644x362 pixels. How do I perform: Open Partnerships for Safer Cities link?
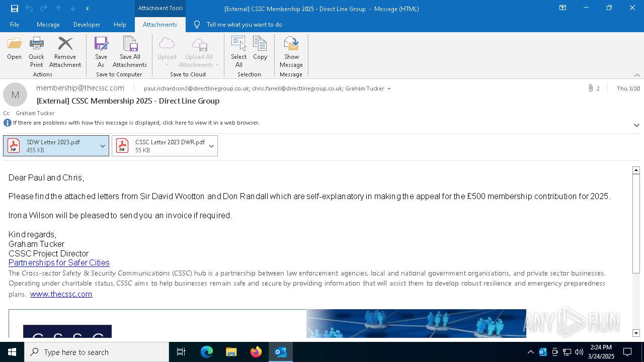pyautogui.click(x=59, y=262)
